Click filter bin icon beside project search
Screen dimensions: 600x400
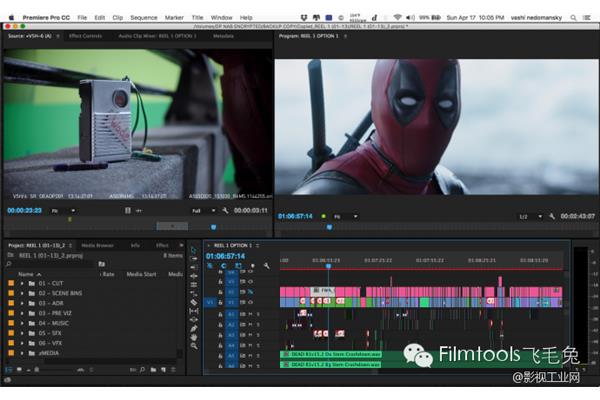pyautogui.click(x=101, y=264)
